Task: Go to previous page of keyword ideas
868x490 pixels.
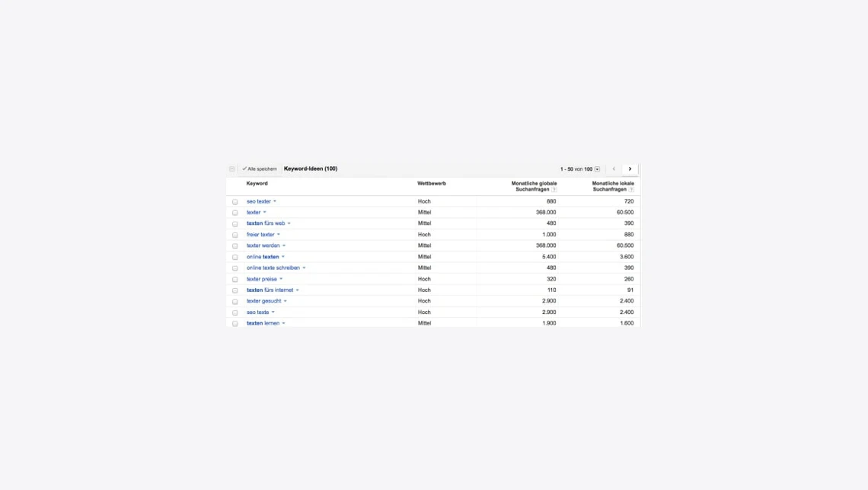Action: click(x=614, y=169)
